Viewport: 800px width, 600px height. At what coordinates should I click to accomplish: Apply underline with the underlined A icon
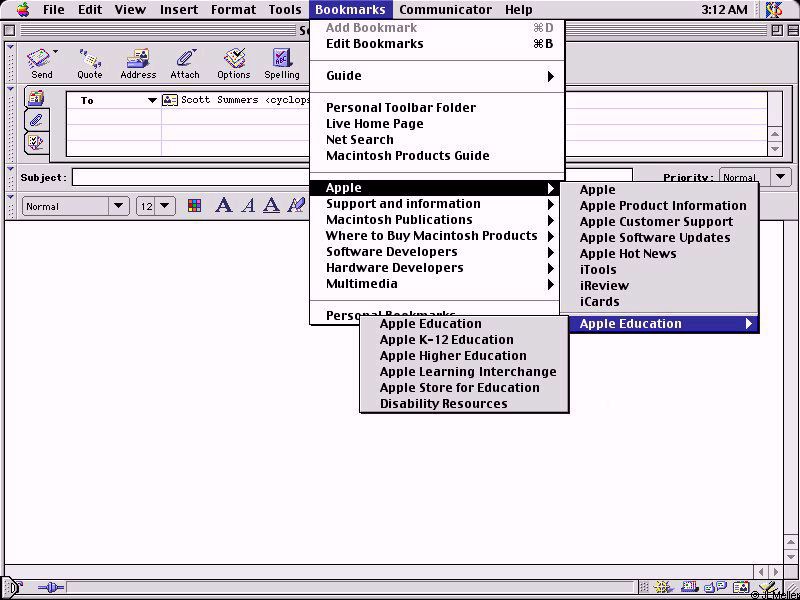point(271,206)
